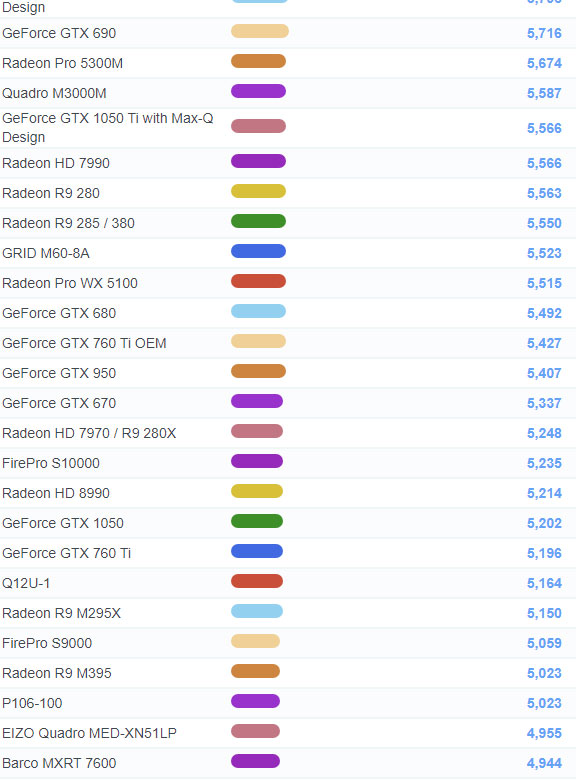Select the Quadro M3000M GPU name

[54, 93]
